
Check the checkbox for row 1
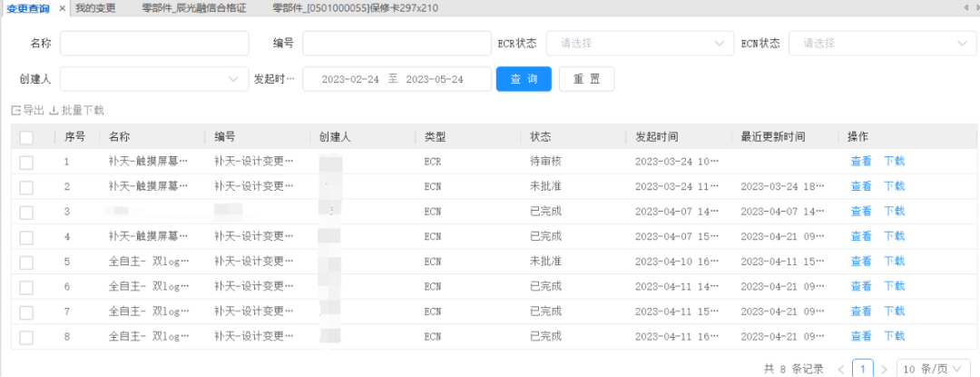point(26,162)
